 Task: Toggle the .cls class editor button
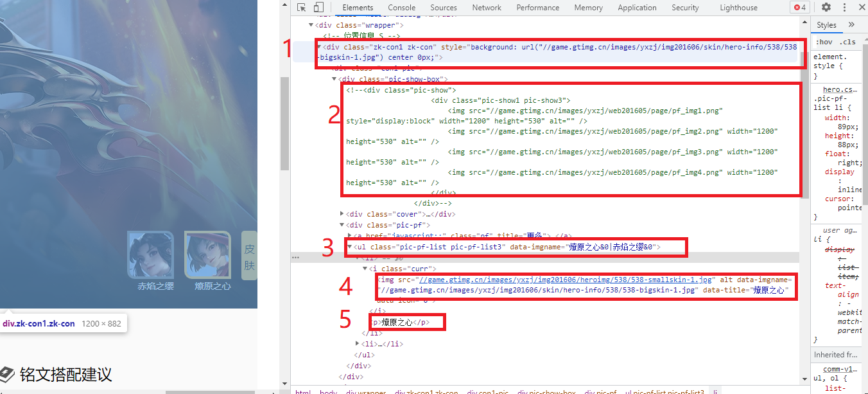pyautogui.click(x=848, y=42)
